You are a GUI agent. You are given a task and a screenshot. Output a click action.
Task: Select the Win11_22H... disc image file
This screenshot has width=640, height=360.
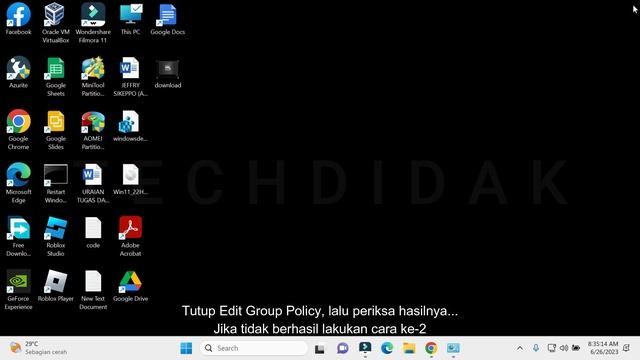pyautogui.click(x=131, y=180)
